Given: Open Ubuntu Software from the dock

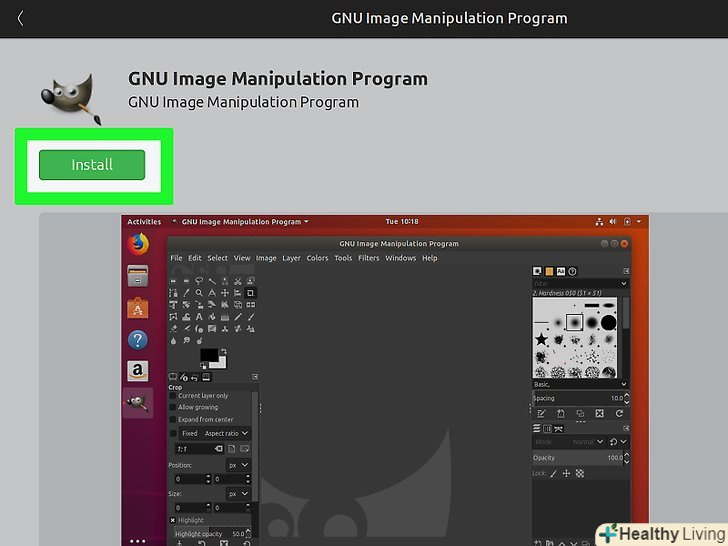Looking at the screenshot, I should pos(138,308).
